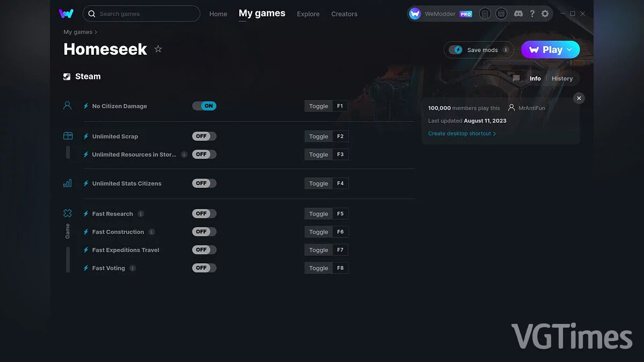This screenshot has height=362, width=644.
Task: Click the info icon beside Fast Research
Action: tap(141, 213)
